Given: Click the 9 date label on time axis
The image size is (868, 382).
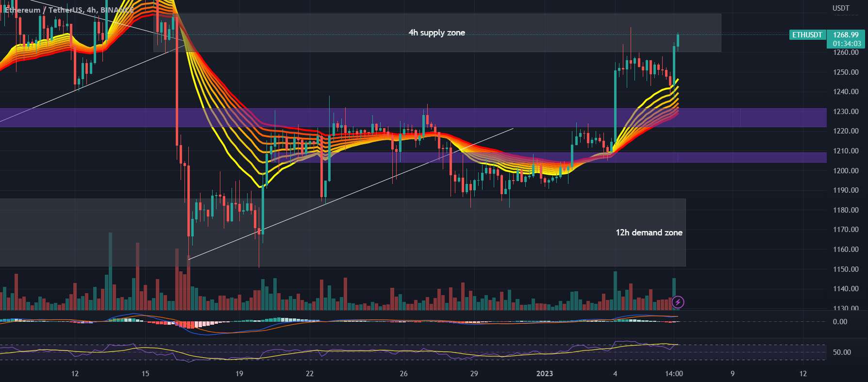Looking at the screenshot, I should point(733,374).
